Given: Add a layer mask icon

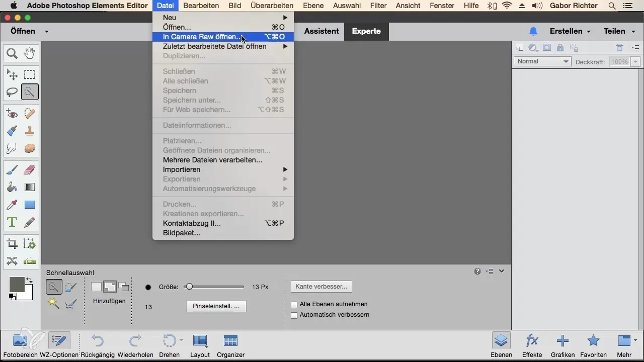Looking at the screenshot, I should click(546, 48).
